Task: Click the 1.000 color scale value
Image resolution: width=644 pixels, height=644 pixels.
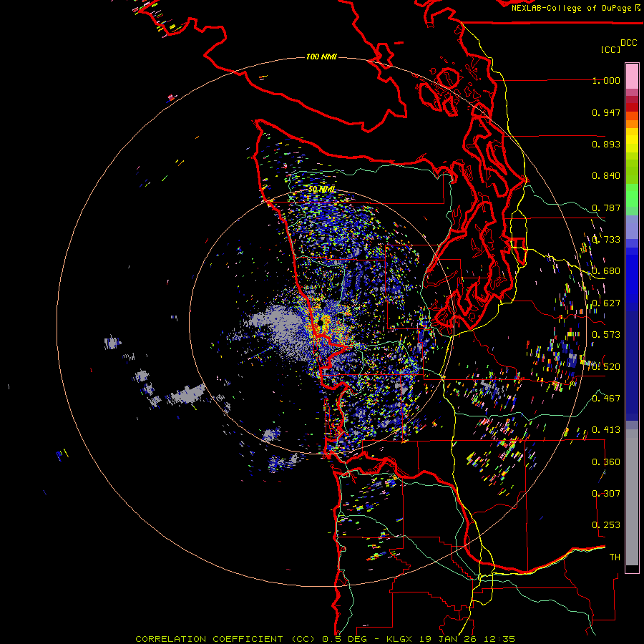Action: (x=606, y=80)
